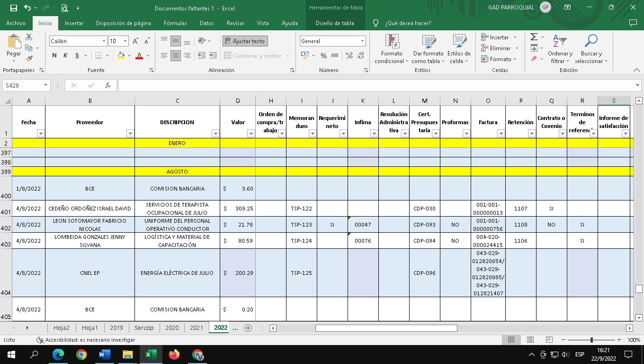Screen dimensions: 644x364
Task: Open the font name Calibri dropdown
Action: click(104, 41)
